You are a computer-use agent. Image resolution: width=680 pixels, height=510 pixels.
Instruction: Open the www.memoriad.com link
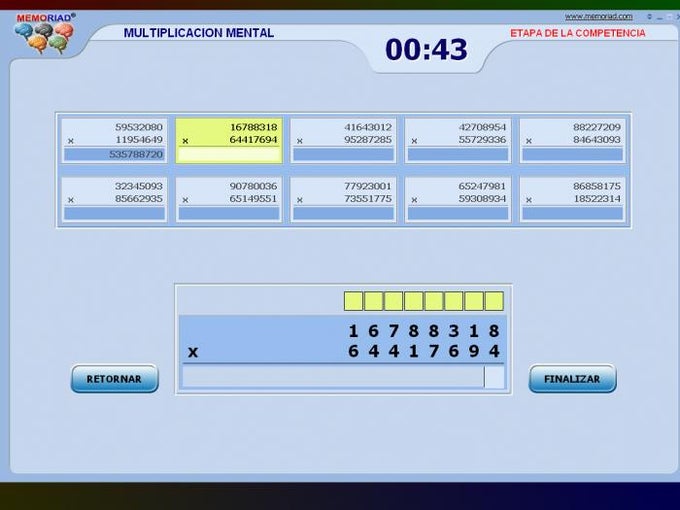(x=598, y=16)
